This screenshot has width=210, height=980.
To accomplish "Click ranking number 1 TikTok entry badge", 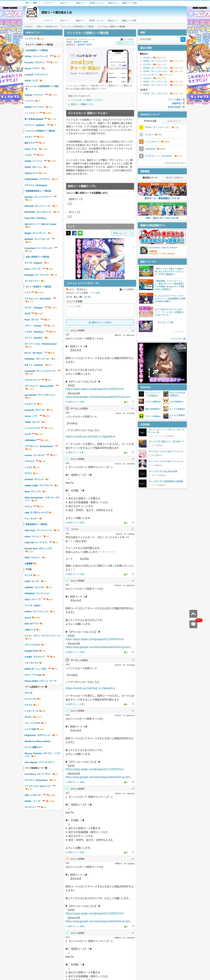I will coord(141,127).
